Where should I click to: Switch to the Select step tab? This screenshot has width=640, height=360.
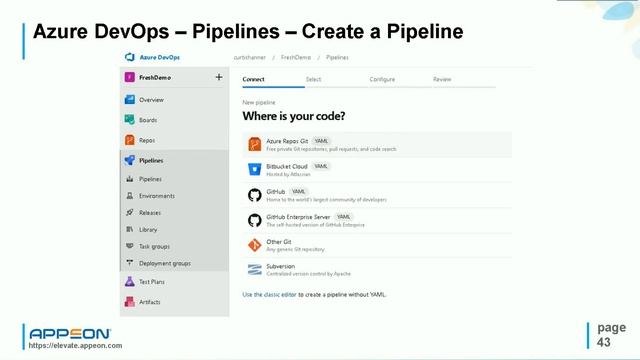click(x=313, y=79)
